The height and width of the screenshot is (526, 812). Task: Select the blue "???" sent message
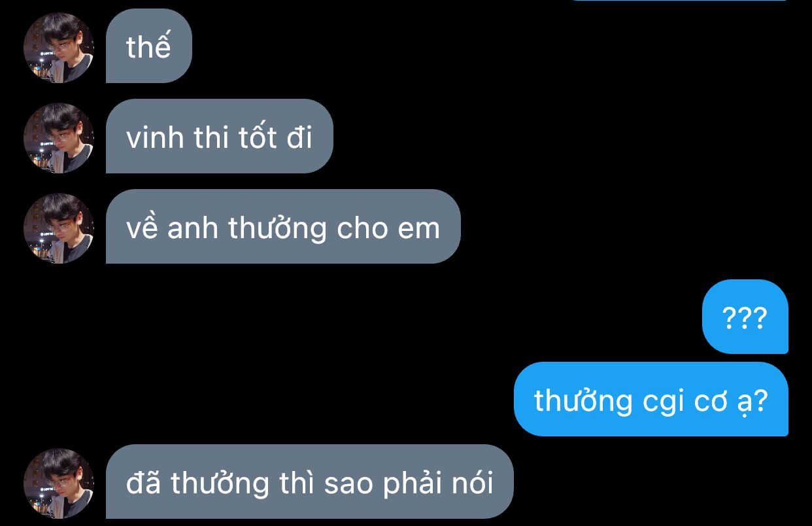pyautogui.click(x=745, y=317)
